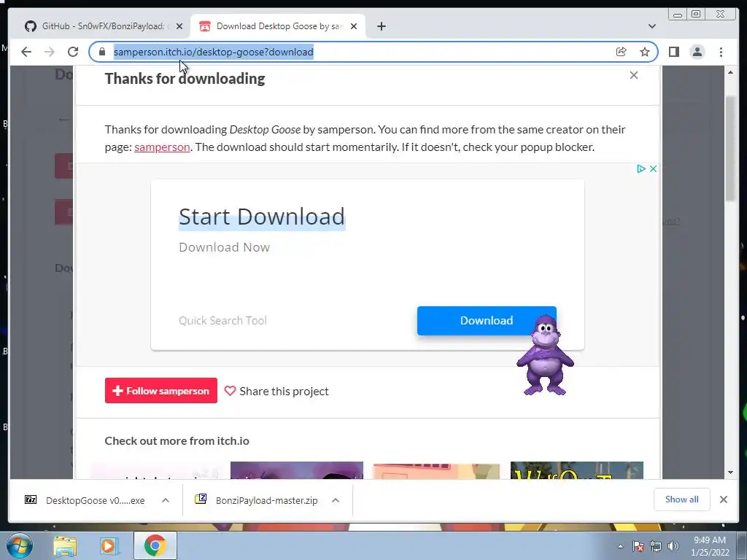Click the network tray icon
The height and width of the screenshot is (560, 747).
[656, 546]
